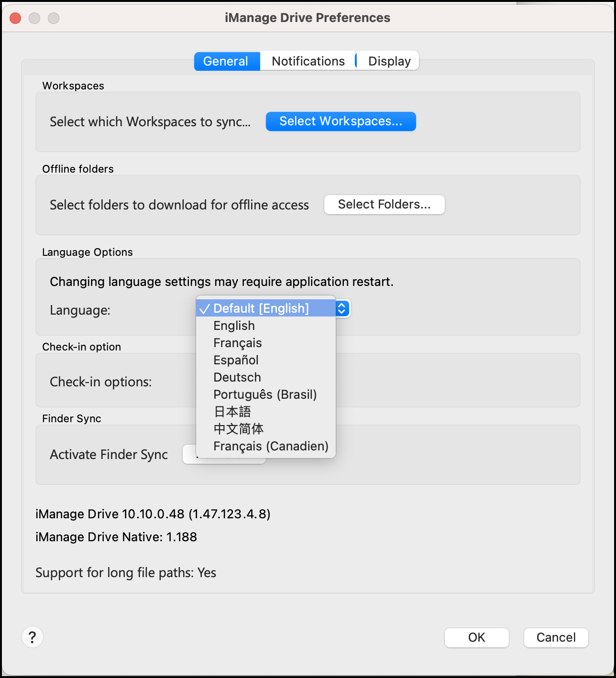Click the language dropdown stepper arrows
The image size is (616, 678).
coord(342,308)
